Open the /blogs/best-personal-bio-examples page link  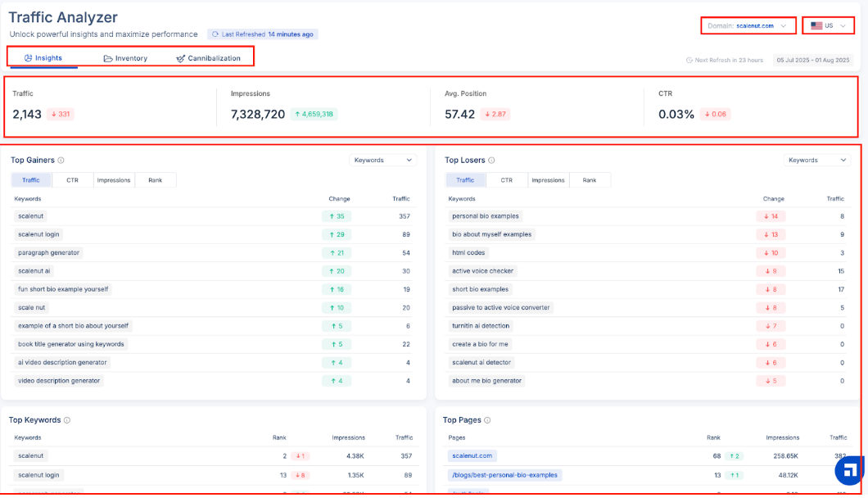point(504,475)
